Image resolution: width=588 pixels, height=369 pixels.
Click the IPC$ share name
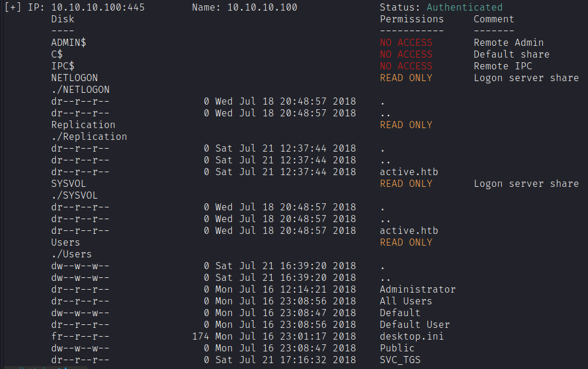pyautogui.click(x=63, y=66)
